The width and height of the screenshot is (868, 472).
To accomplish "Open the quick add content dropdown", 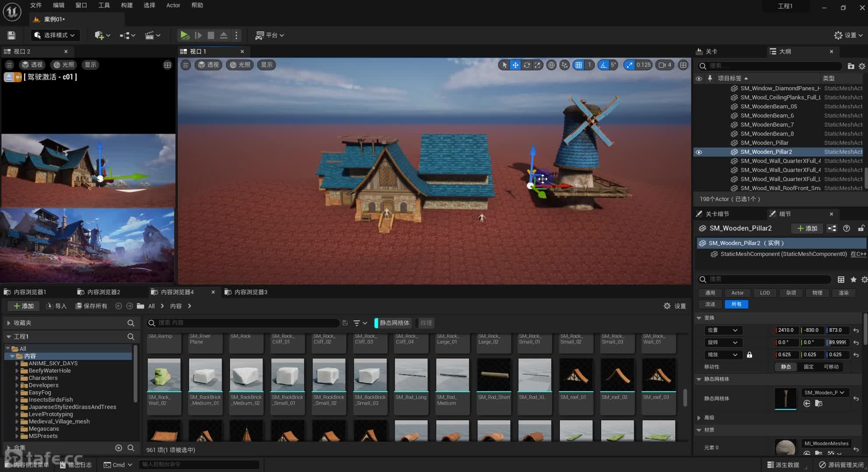I will coord(102,35).
